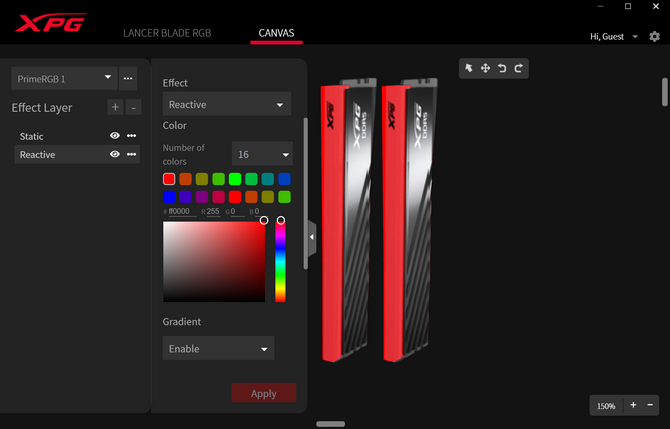Toggle visibility of Static layer
Screen dimensions: 670x429
115,136
